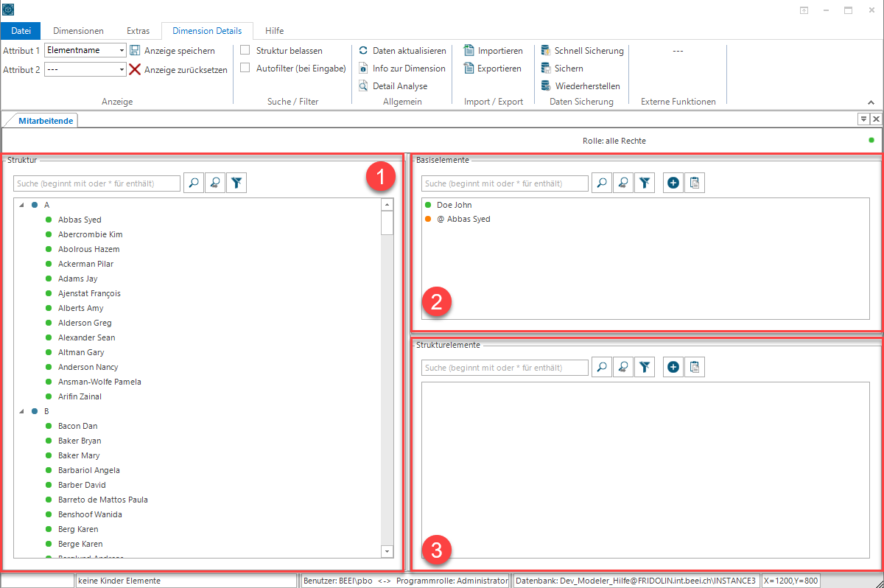
Task: Collapse the ribbon with the chevron arrow
Action: point(871,102)
